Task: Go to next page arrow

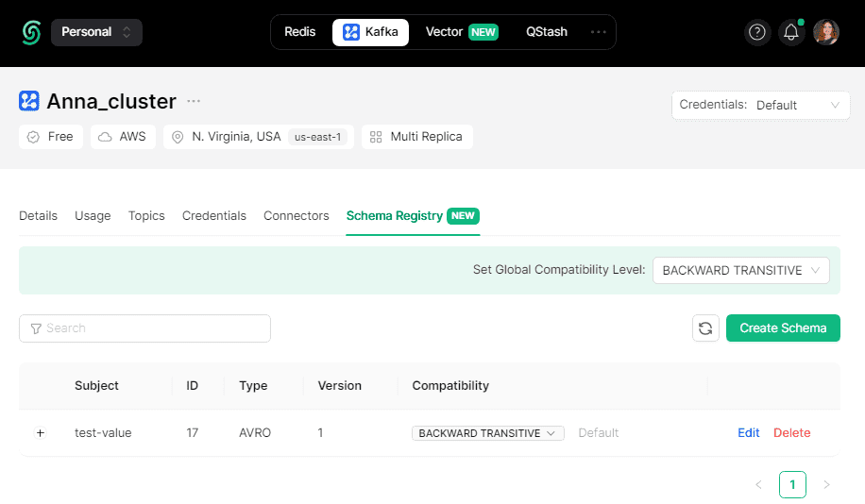Action: (826, 485)
